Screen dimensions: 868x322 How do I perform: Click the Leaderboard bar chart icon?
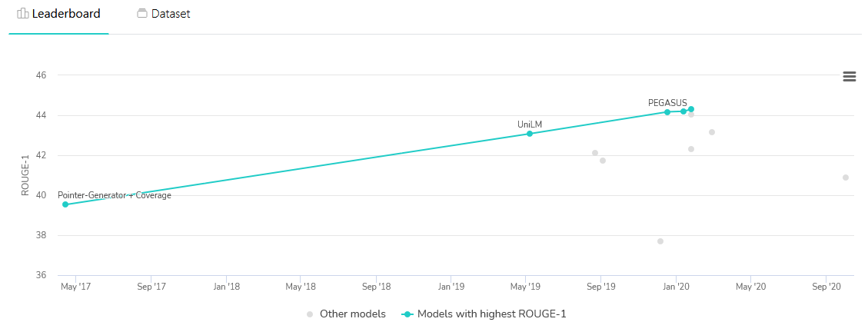pos(23,14)
